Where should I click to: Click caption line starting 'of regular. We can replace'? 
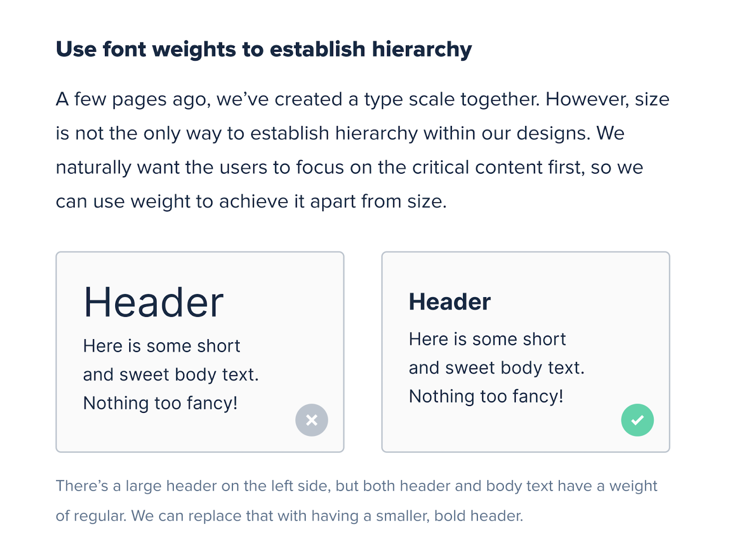coord(290,516)
